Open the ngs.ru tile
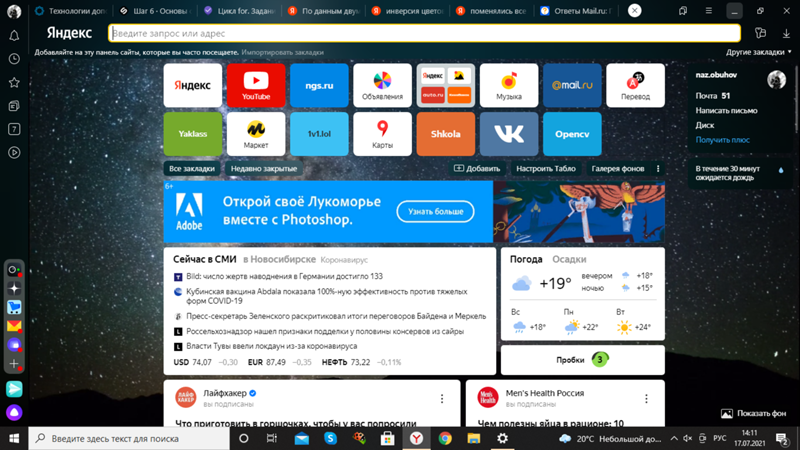The height and width of the screenshot is (450, 800). pyautogui.click(x=319, y=85)
